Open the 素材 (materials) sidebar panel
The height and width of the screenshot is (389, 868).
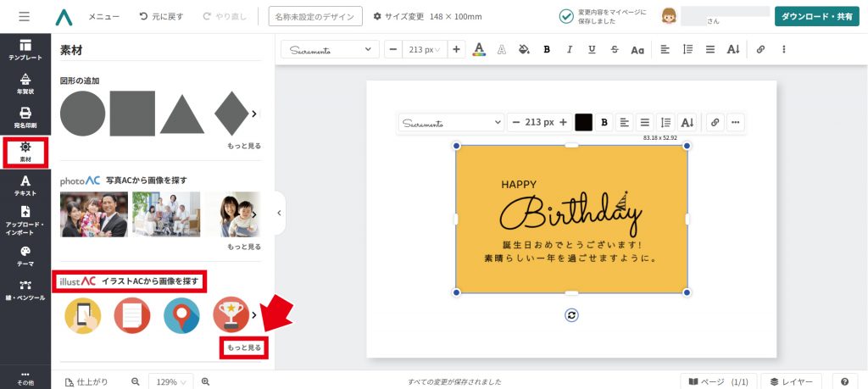tap(25, 152)
